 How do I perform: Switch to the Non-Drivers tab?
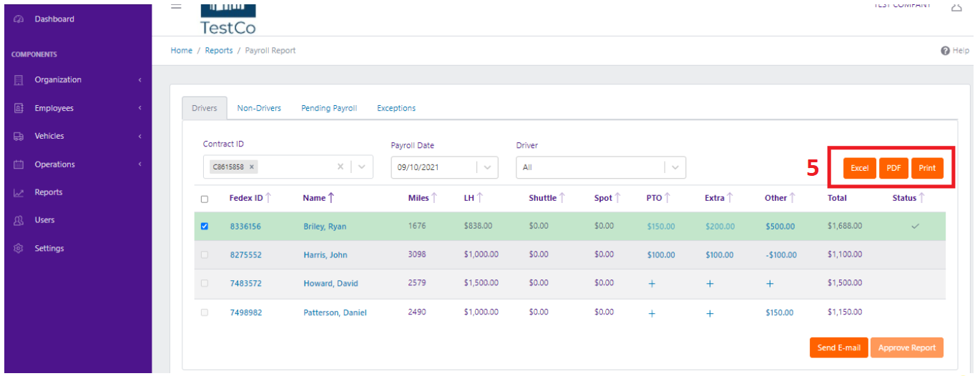[259, 108]
